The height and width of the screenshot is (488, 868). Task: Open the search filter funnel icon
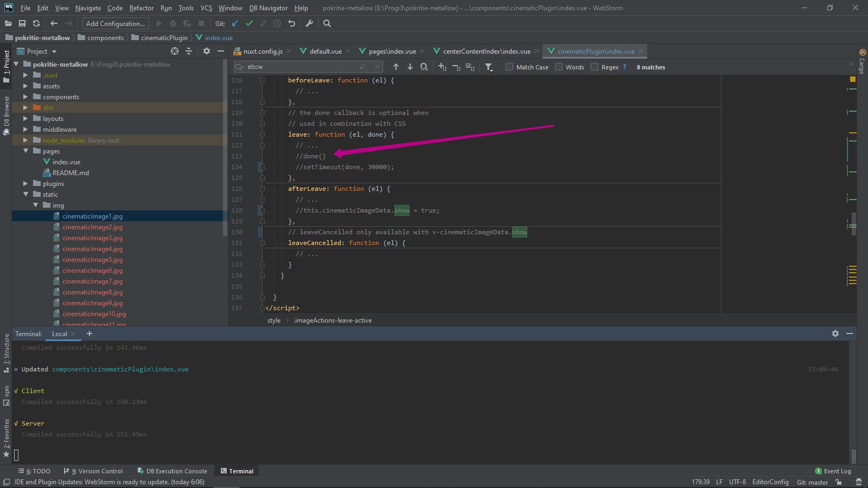489,67
